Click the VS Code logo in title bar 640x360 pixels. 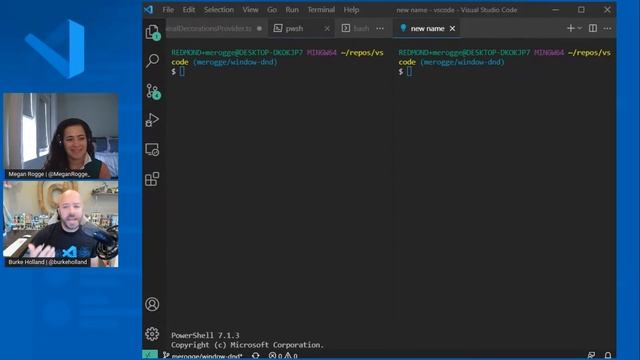(149, 9)
